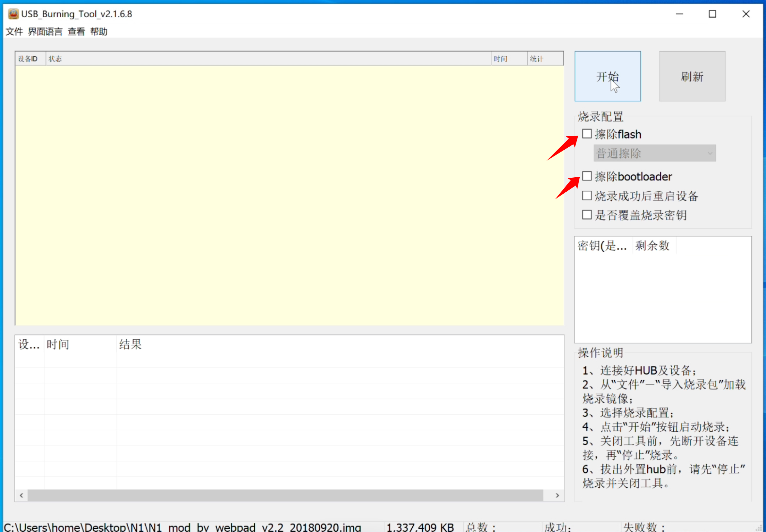
Task: Enable the 擦除bootloader checkbox
Action: point(587,176)
